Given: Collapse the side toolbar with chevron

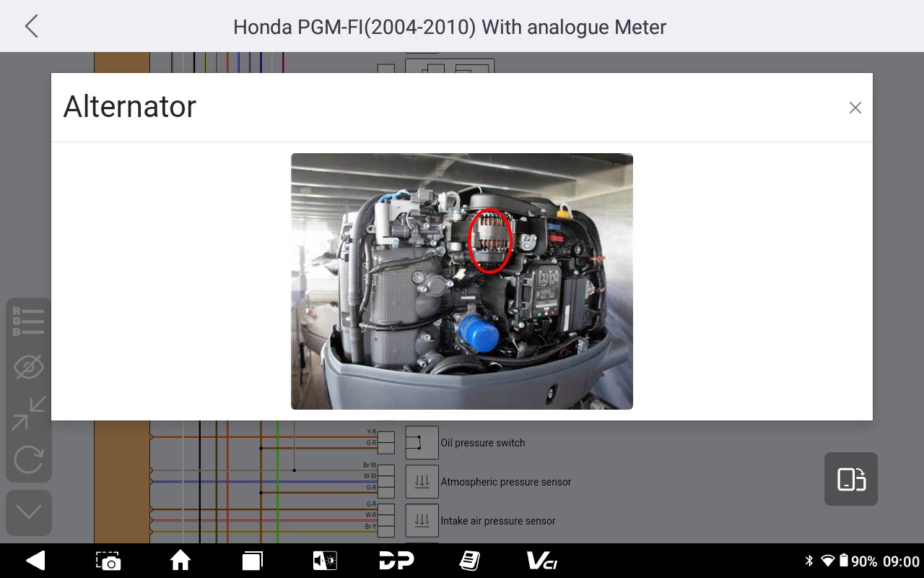Looking at the screenshot, I should 29,512.
